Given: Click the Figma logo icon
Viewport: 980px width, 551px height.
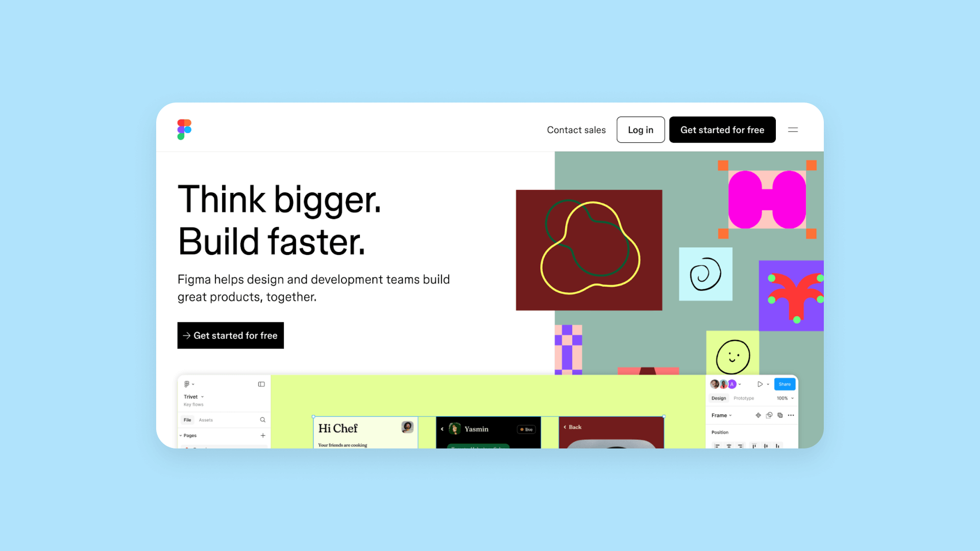Looking at the screenshot, I should [x=183, y=129].
